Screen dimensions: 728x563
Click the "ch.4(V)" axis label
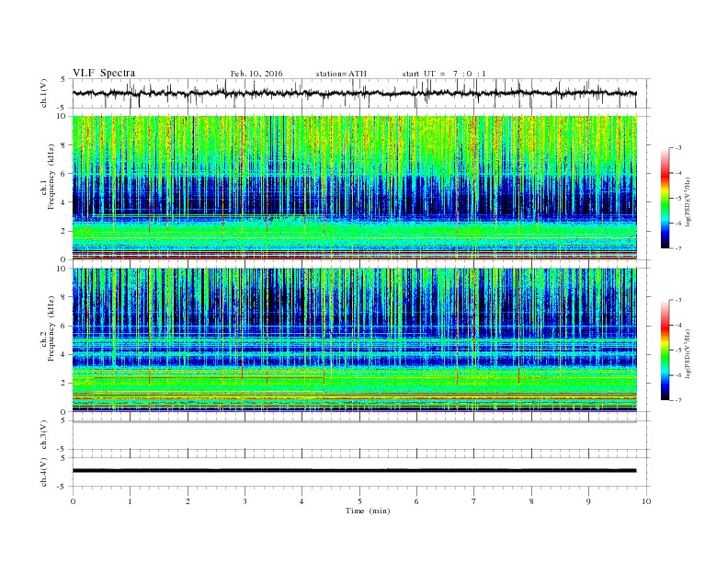pos(44,472)
